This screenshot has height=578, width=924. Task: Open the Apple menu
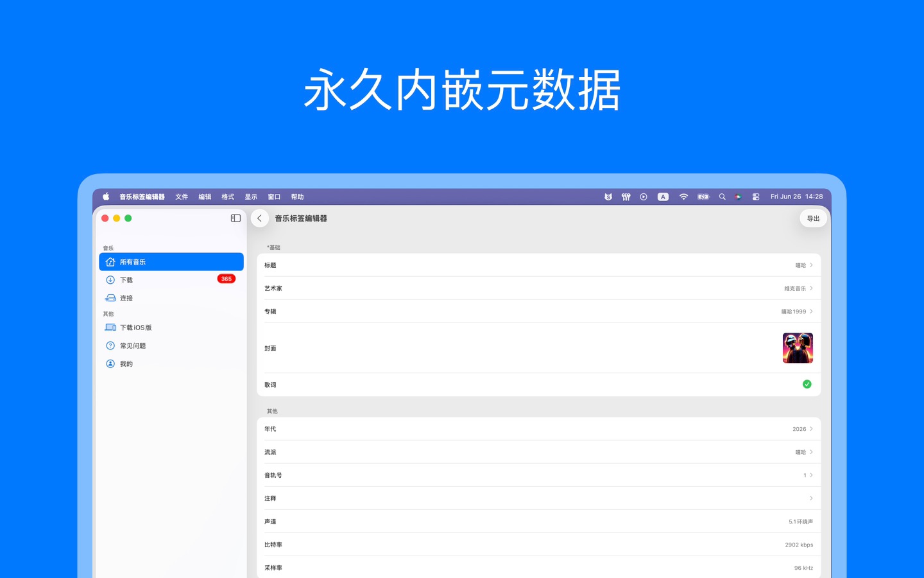106,197
